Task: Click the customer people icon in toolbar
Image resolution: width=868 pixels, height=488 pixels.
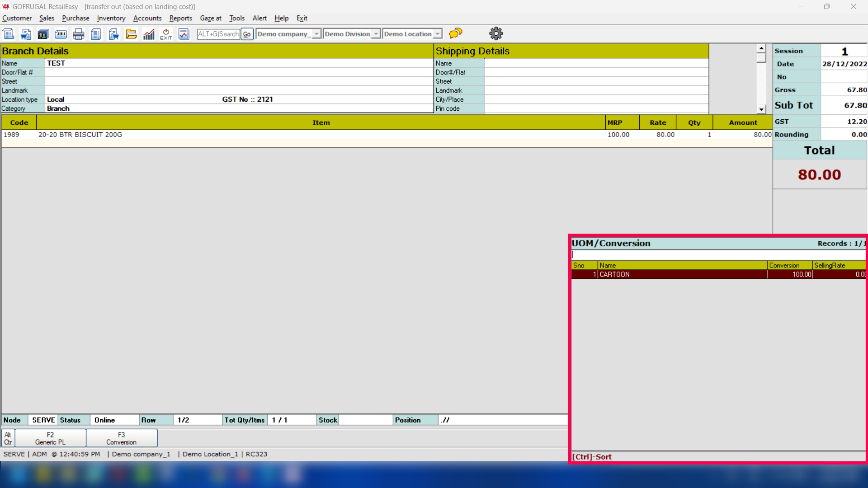Action: (x=43, y=34)
